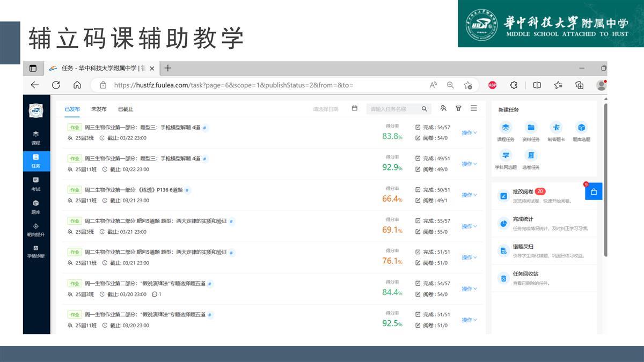The width and height of the screenshot is (644, 362).
Task: Open browser collections icon
Action: [580, 85]
